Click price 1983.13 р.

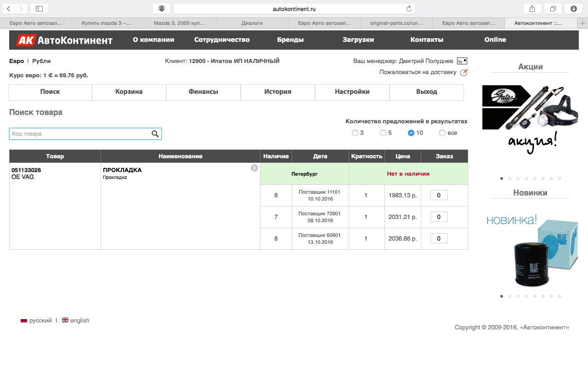pos(402,195)
